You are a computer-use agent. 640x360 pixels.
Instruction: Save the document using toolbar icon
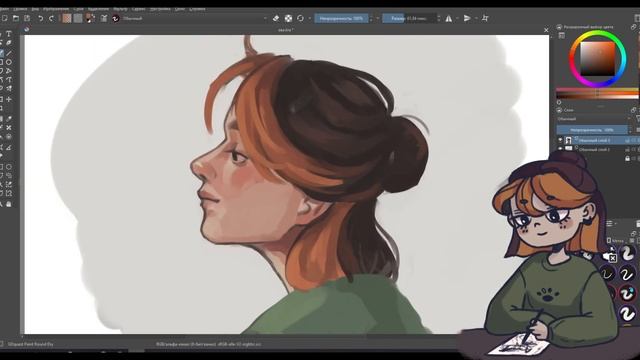[27, 18]
